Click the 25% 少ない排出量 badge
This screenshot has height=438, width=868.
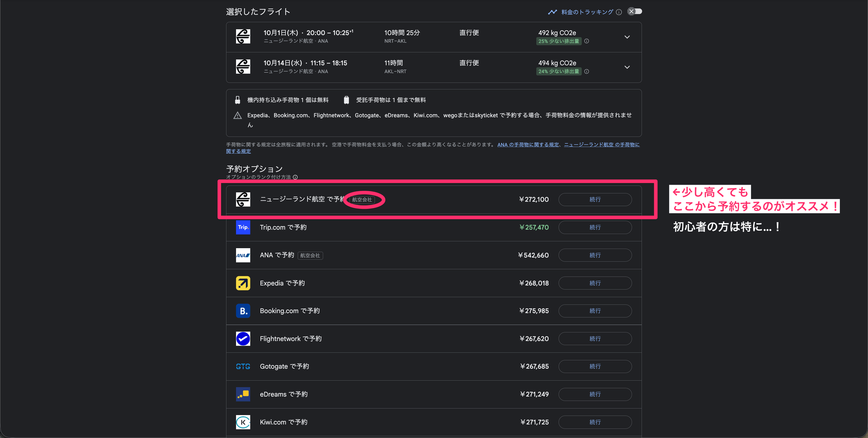(559, 42)
